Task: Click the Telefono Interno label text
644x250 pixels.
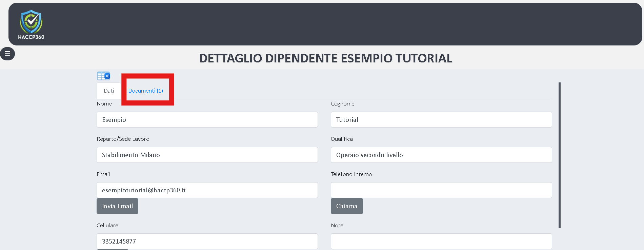Action: (x=351, y=174)
